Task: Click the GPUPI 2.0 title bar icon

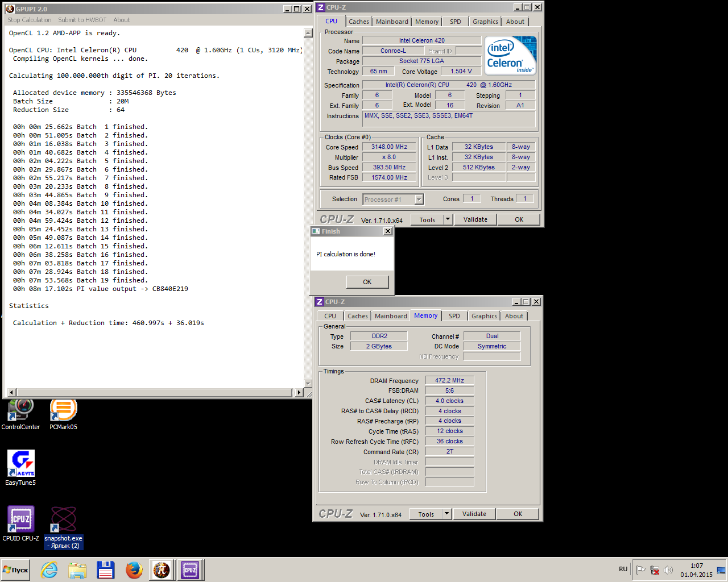Action: click(x=10, y=9)
